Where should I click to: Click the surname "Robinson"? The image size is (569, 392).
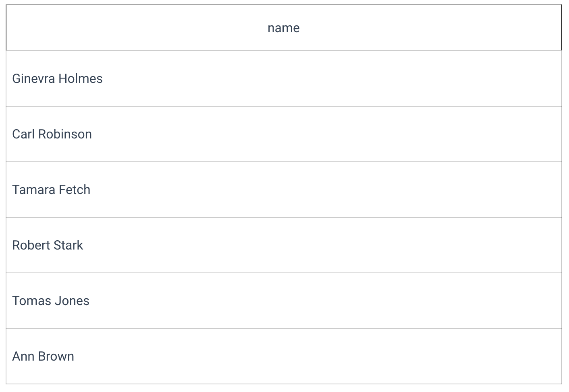tap(65, 134)
